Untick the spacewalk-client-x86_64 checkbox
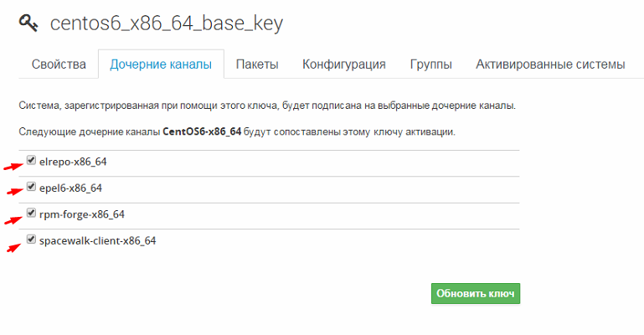Screen dimensions: 644x335 coord(32,240)
